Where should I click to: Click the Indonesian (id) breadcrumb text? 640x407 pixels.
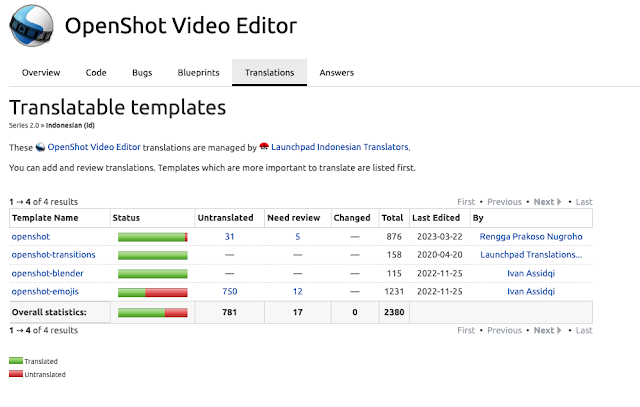pyautogui.click(x=70, y=125)
